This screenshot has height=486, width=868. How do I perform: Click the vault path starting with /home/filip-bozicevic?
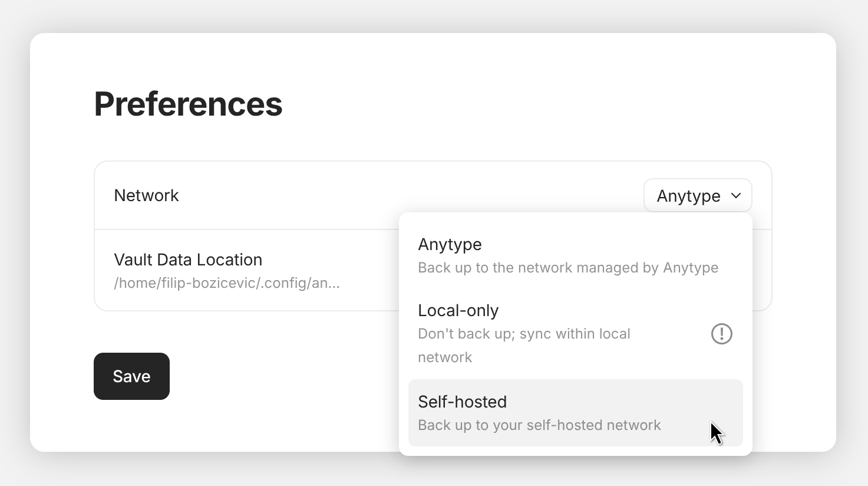tap(227, 283)
